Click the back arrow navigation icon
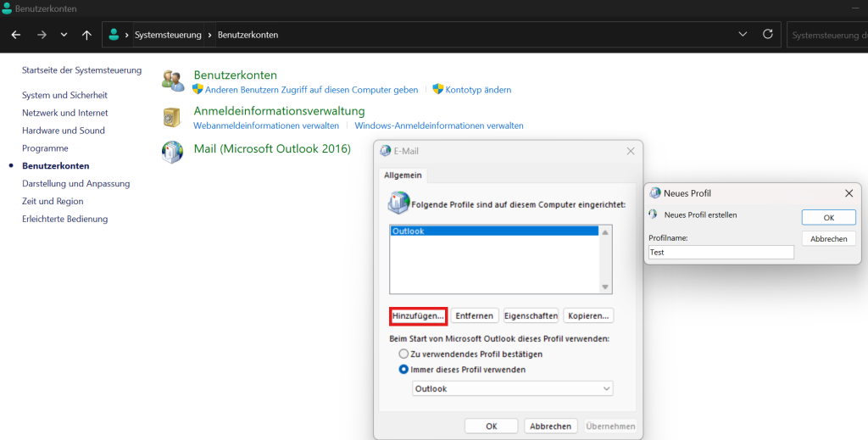Screen dimensions: 868x440 point(16,35)
